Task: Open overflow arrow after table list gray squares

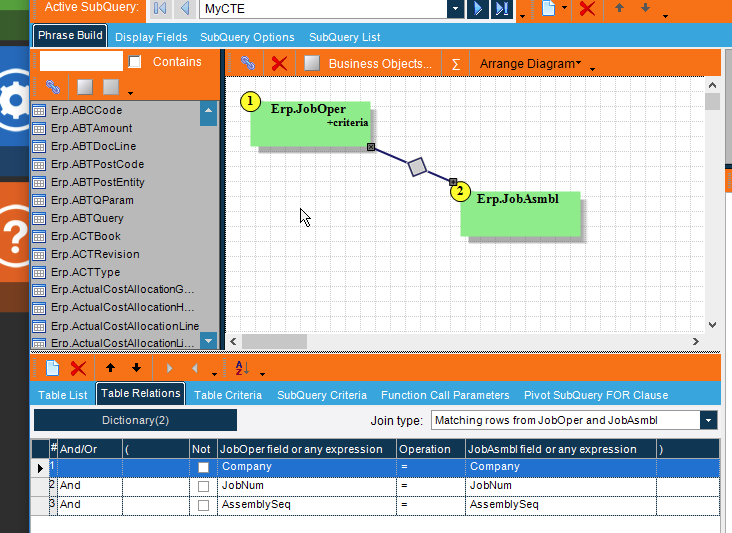Action: (130, 93)
